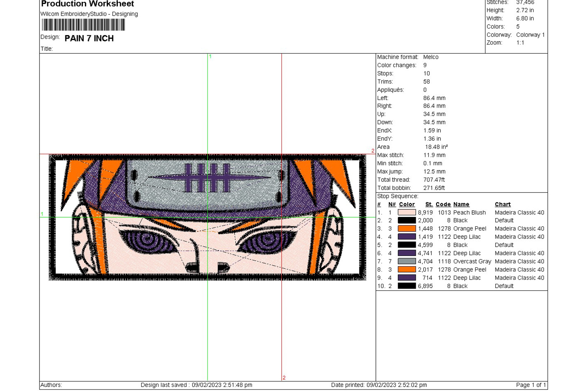Click the Peach Blush color swatch in stop 1
The height and width of the screenshot is (391, 588).
pyautogui.click(x=406, y=212)
